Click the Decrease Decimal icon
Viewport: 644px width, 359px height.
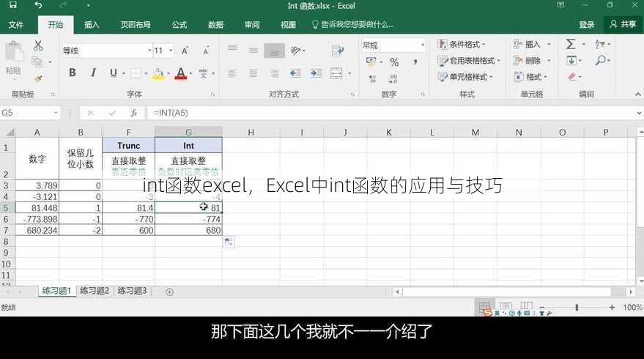point(393,78)
